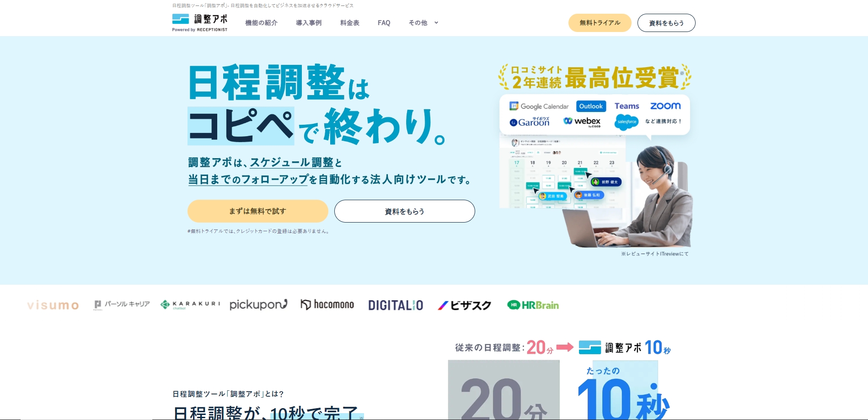
Task: Click the visumo company logo
Action: (x=53, y=305)
